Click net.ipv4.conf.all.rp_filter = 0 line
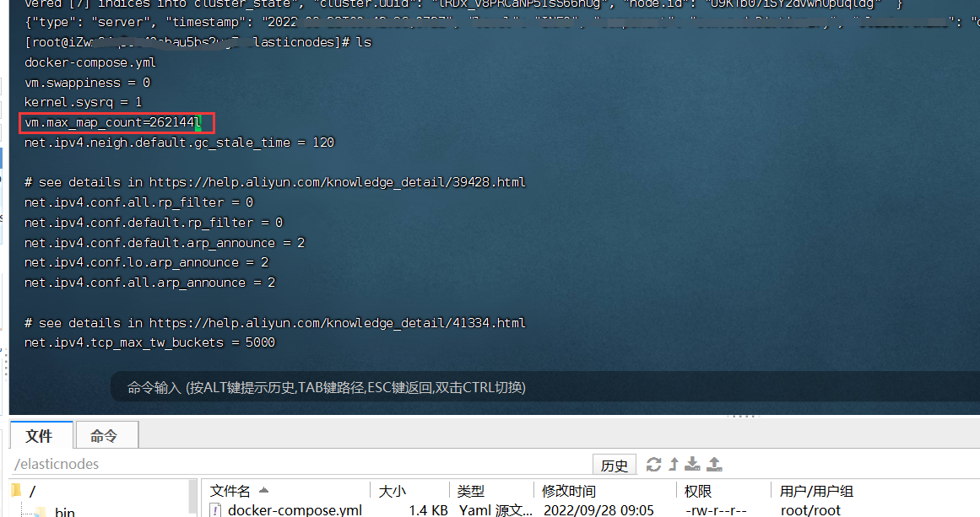 pyautogui.click(x=138, y=202)
